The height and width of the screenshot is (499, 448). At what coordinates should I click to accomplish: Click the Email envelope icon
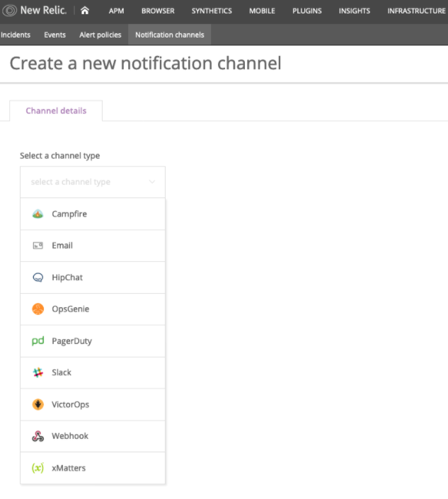[38, 246]
